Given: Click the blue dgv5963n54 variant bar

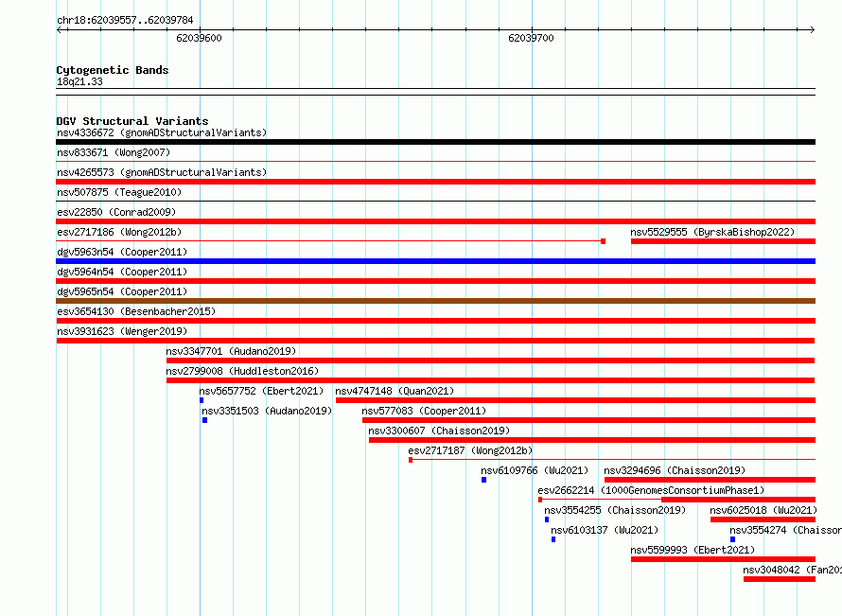Looking at the screenshot, I should pyautogui.click(x=435, y=261).
